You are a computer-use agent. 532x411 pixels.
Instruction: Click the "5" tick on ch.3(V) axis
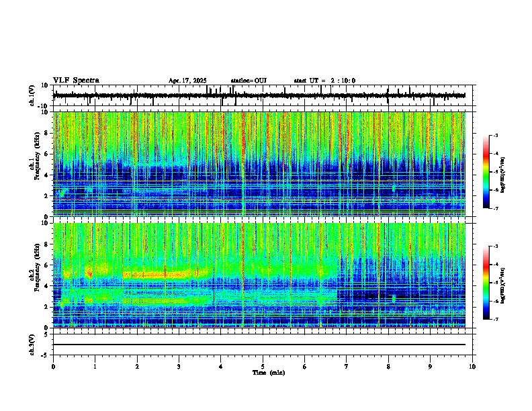[x=47, y=334]
